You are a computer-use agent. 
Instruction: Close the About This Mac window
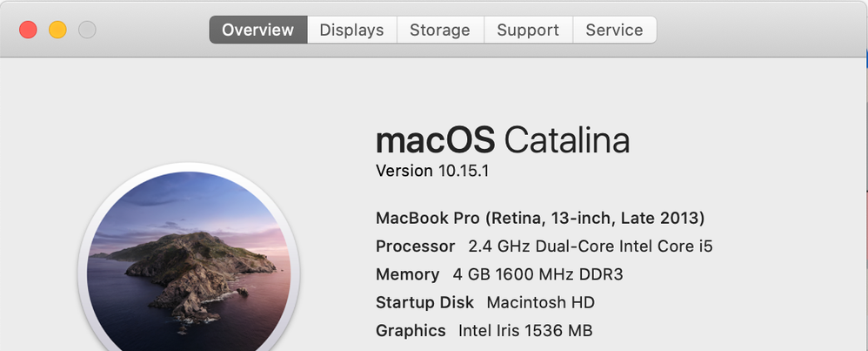point(28,30)
